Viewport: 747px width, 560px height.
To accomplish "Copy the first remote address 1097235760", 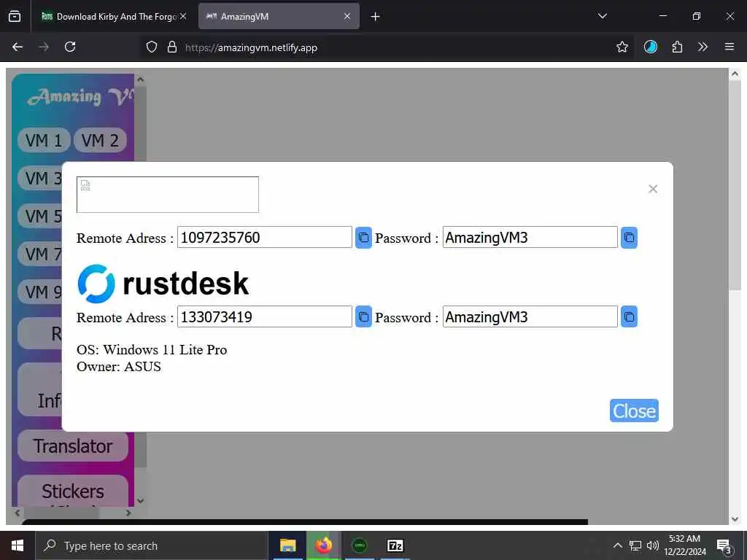I will pos(363,237).
